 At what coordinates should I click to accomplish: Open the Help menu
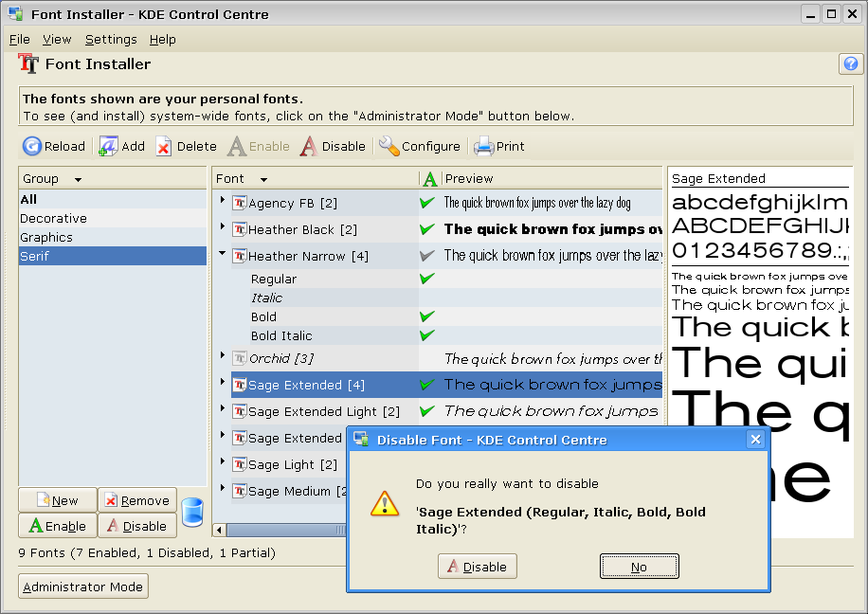tap(163, 39)
